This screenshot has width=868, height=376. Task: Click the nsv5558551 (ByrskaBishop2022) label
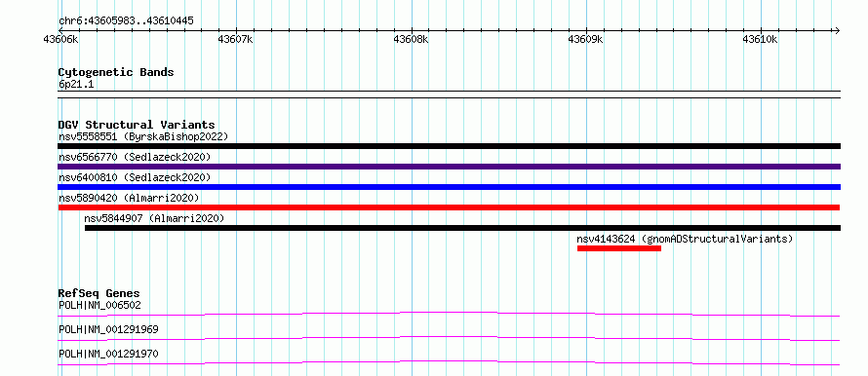point(143,136)
